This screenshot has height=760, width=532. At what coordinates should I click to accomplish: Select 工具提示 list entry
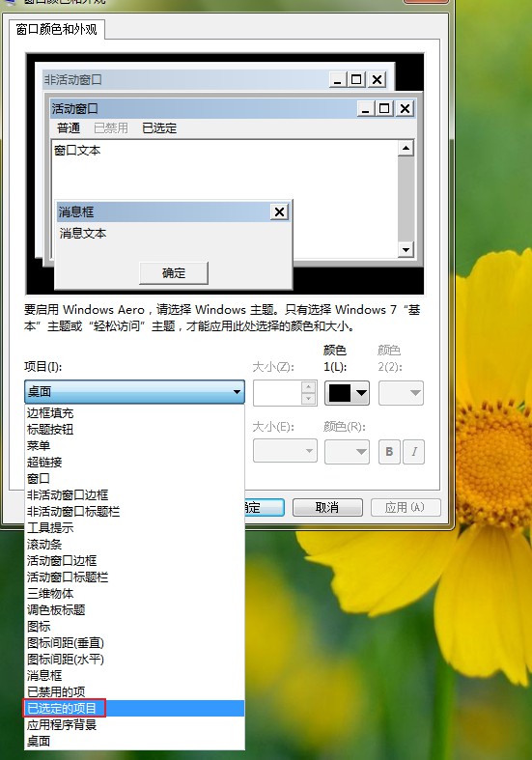[134, 528]
